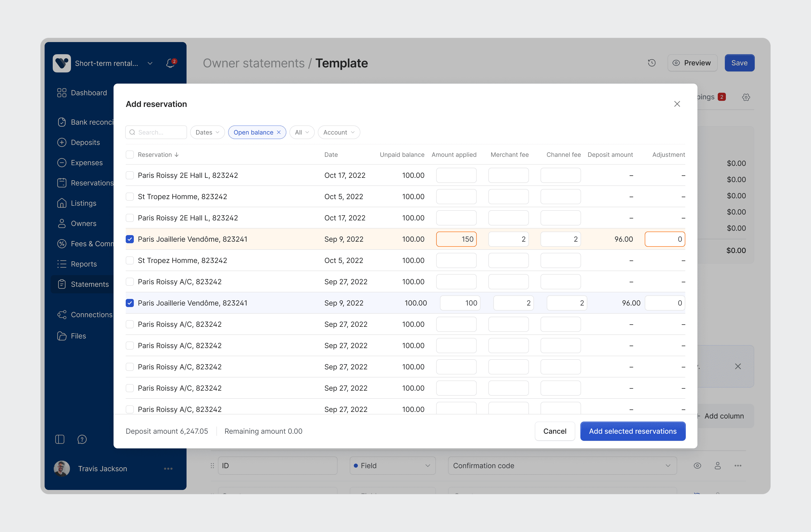Click the version history clock icon
This screenshot has height=532, width=811.
pos(652,63)
